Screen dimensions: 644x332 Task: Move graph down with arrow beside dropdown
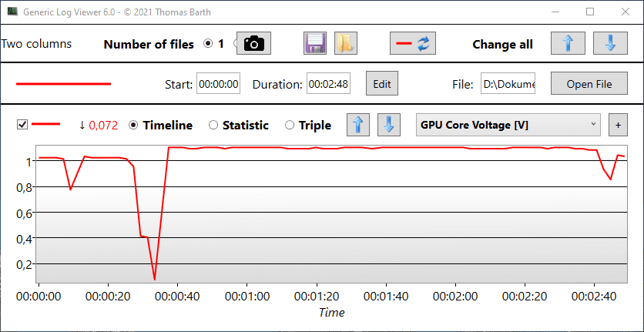(x=389, y=125)
